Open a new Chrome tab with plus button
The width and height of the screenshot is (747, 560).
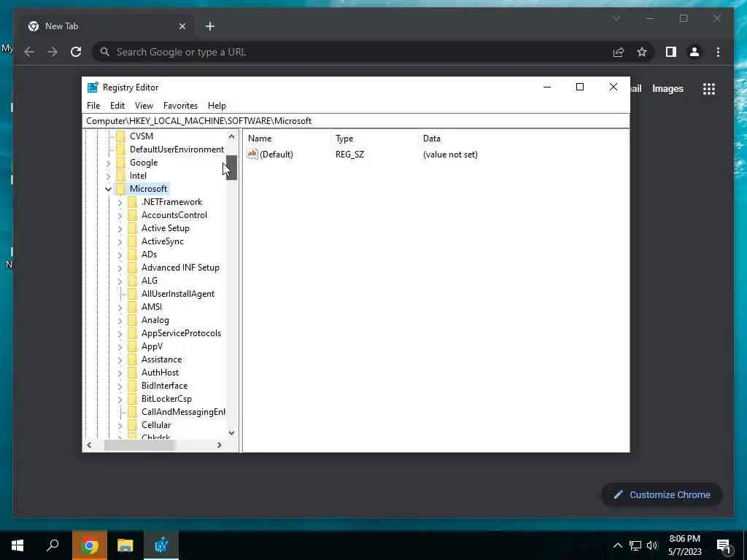(210, 27)
